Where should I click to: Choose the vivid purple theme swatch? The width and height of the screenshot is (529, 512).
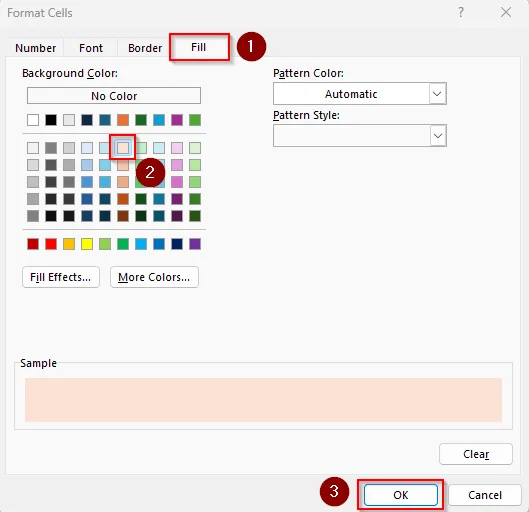pyautogui.click(x=177, y=120)
